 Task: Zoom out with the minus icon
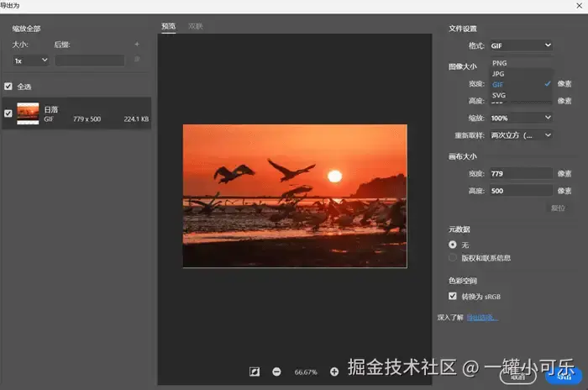pos(276,372)
